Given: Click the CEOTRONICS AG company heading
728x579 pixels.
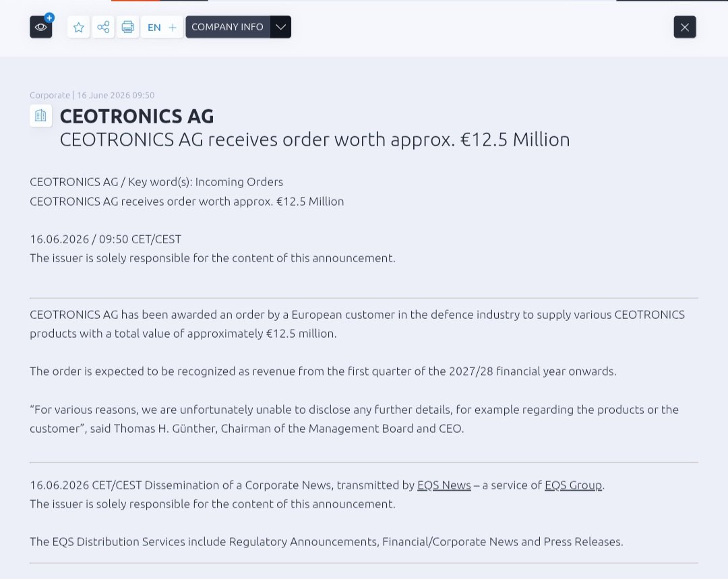Looking at the screenshot, I should (x=137, y=116).
